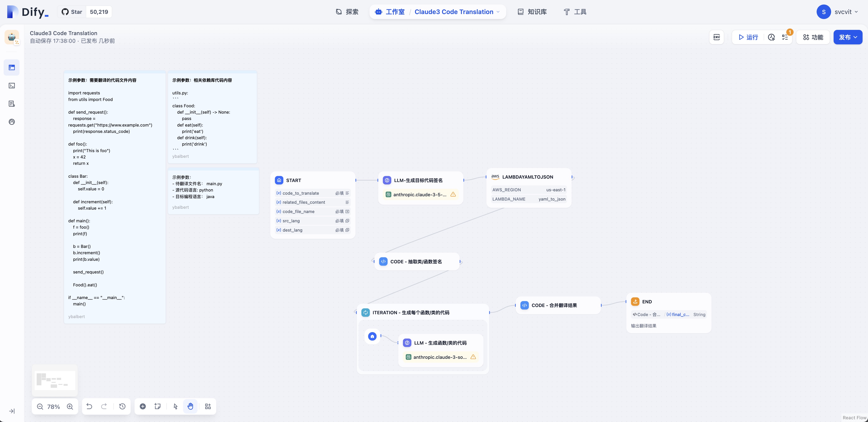Open the version history icon in bottom toolbar
This screenshot has width=868, height=422.
[x=122, y=407]
